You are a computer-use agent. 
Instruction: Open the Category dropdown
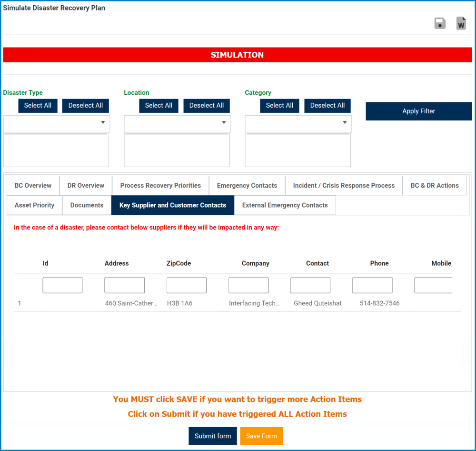pos(298,123)
